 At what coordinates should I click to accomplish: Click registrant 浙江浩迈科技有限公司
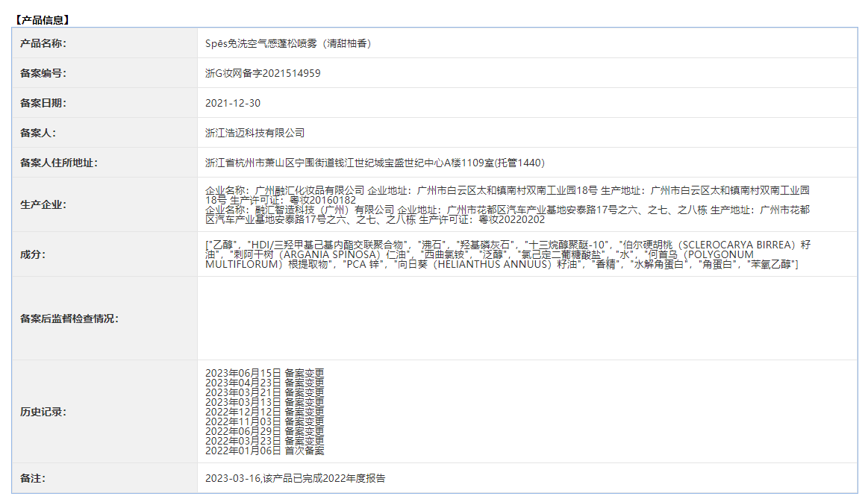(255, 133)
